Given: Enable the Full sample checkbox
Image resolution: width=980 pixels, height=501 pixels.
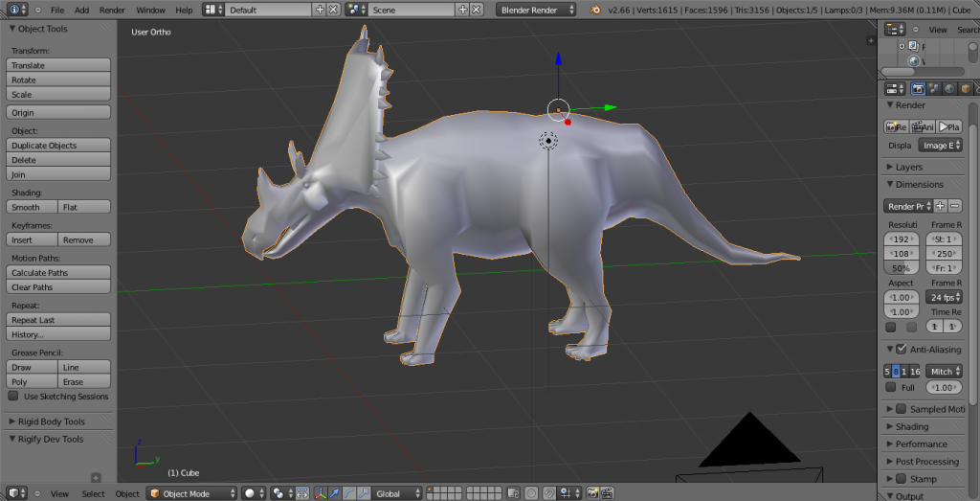Looking at the screenshot, I should coord(891,387).
